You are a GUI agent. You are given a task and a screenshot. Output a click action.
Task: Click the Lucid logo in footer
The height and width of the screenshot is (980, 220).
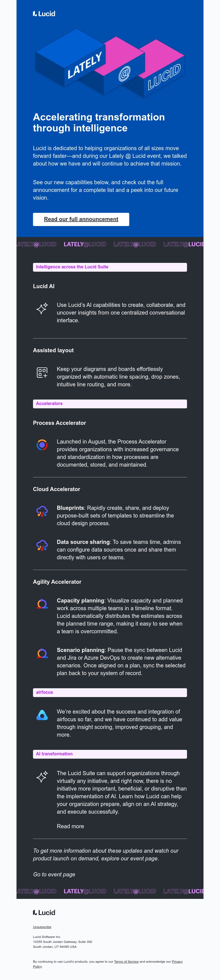(x=44, y=912)
